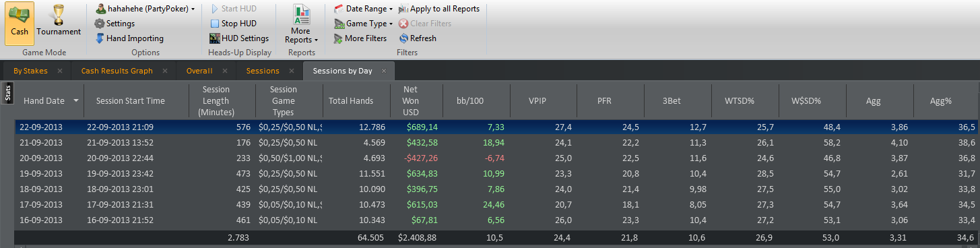Viewport: 980px width, 248px height.
Task: Select Sessions by Day tab
Action: tap(342, 71)
